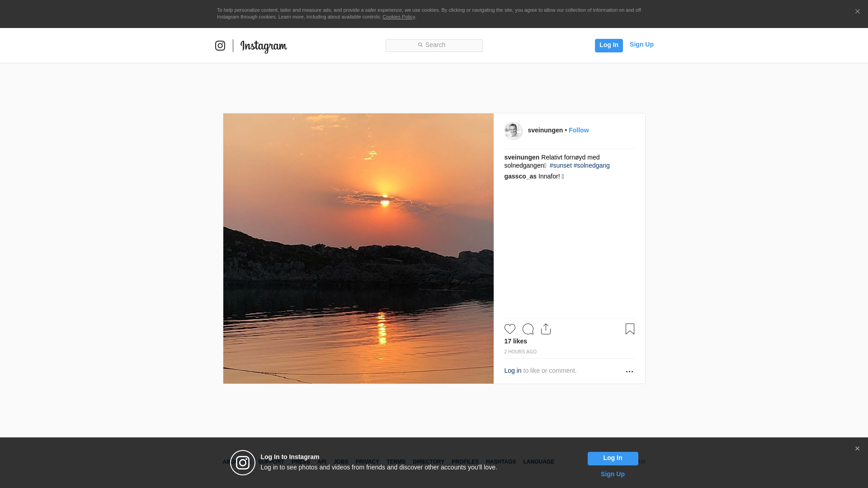Open the three-dot more options menu
Screen dimensions: 868x488
tap(629, 371)
